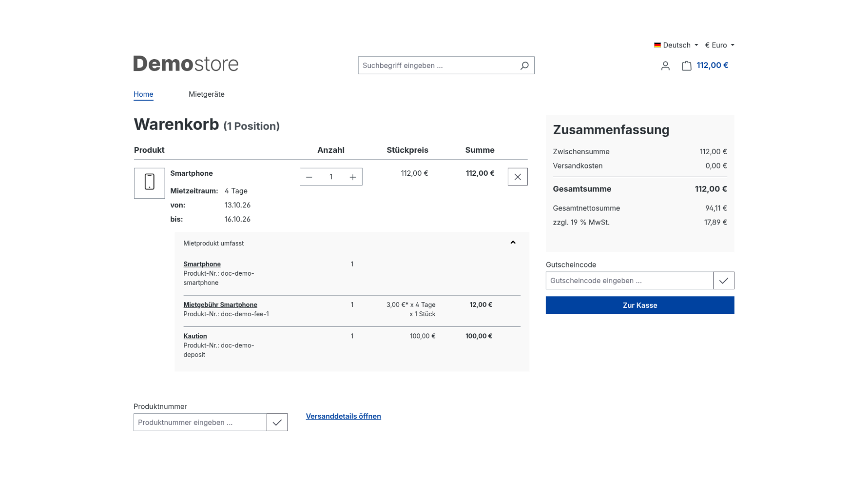Viewport: 868px width, 488px height.
Task: Increase Smartphone quantity with plus
Action: [353, 177]
